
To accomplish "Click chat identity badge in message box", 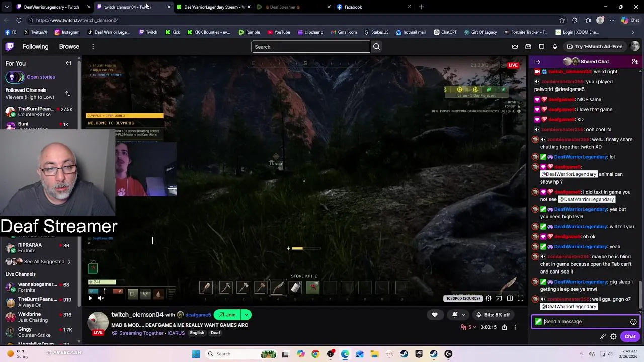I will (x=538, y=322).
